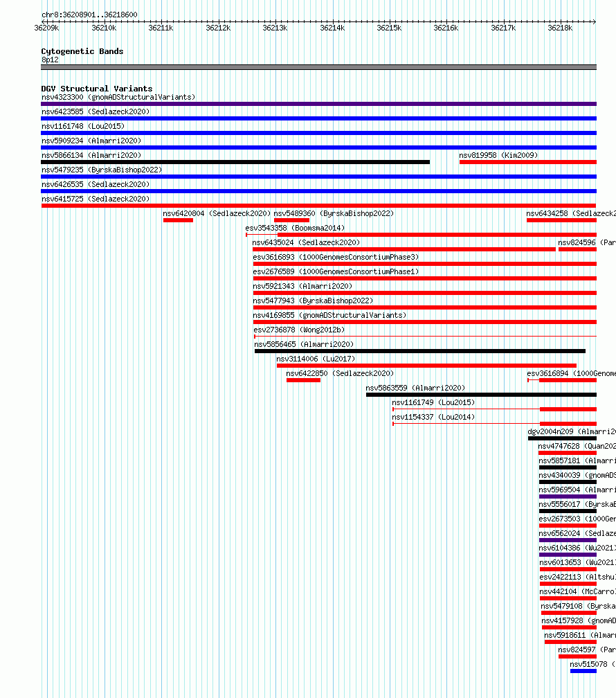The image size is (616, 698).
Task: Select nsv5477943 (ByrskaBishop2022) label
Action: (x=313, y=301)
